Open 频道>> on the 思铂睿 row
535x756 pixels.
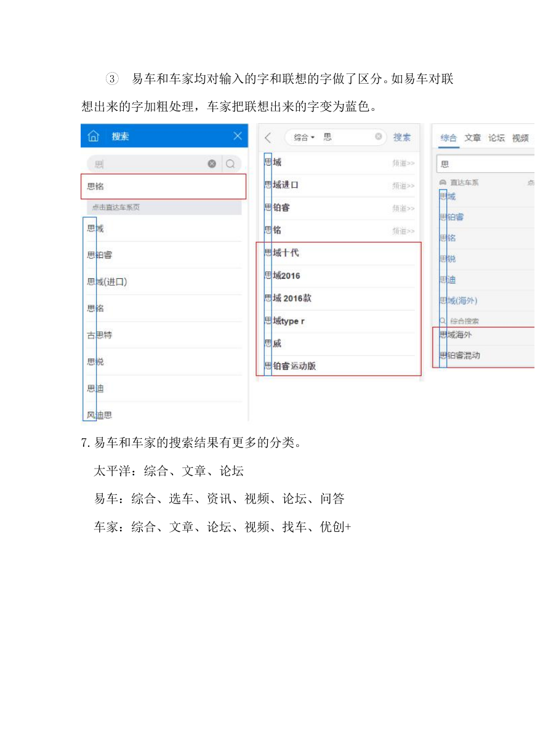pos(403,208)
